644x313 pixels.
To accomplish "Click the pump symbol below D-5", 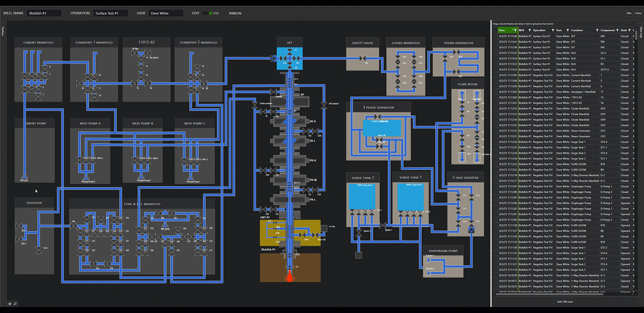I will click(471, 230).
